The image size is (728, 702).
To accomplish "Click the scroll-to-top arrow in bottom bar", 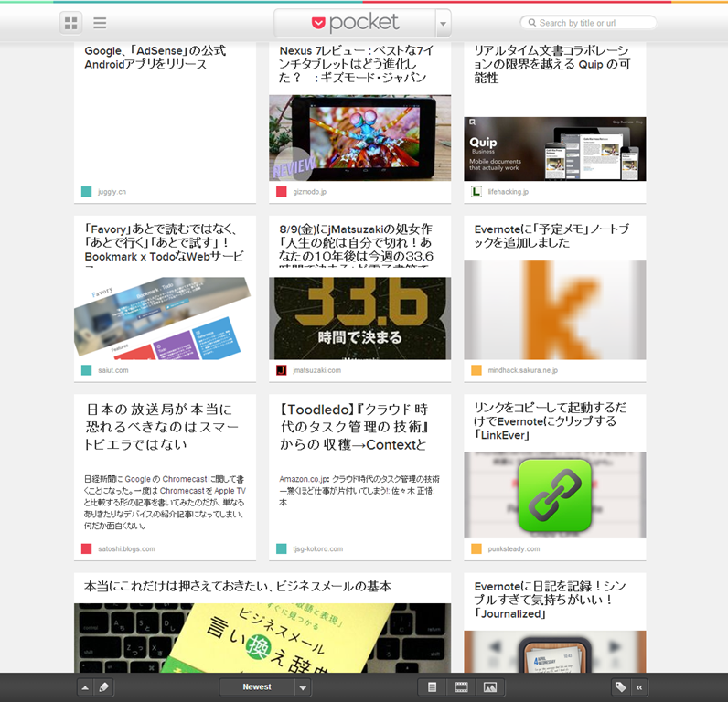I will click(85, 687).
